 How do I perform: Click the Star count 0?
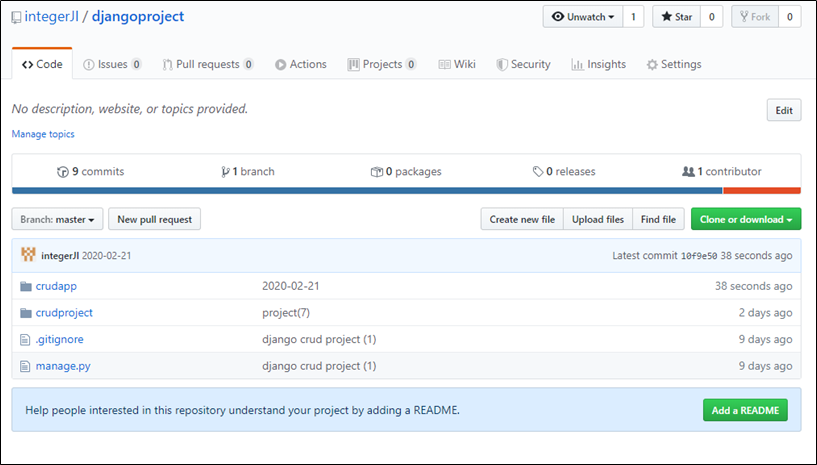coord(712,17)
